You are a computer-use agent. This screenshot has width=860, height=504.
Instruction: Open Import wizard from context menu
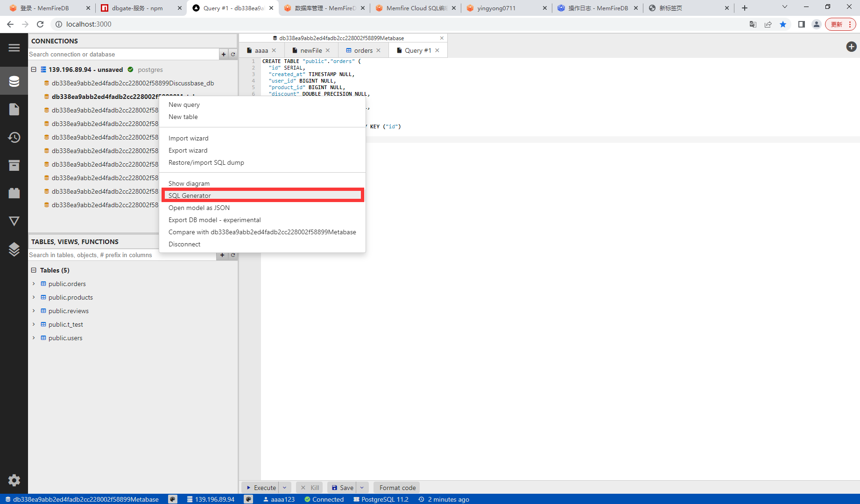coord(262,138)
